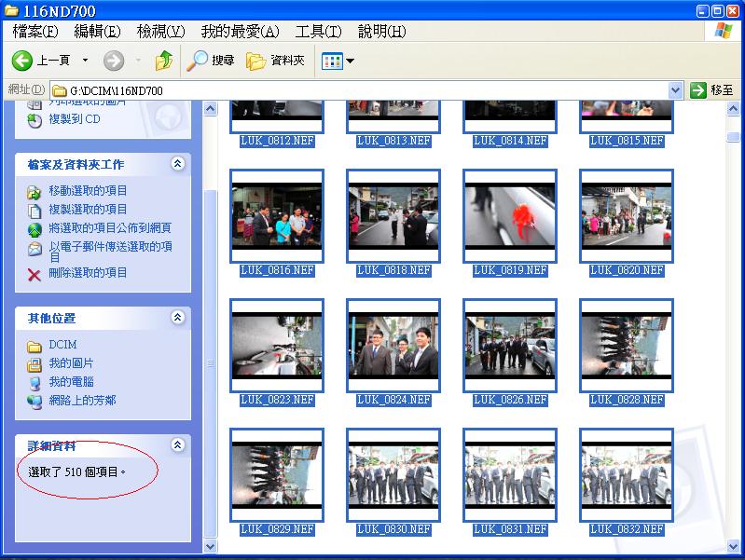Click 刪除選取的項目 link
This screenshot has width=745, height=560.
click(88, 273)
